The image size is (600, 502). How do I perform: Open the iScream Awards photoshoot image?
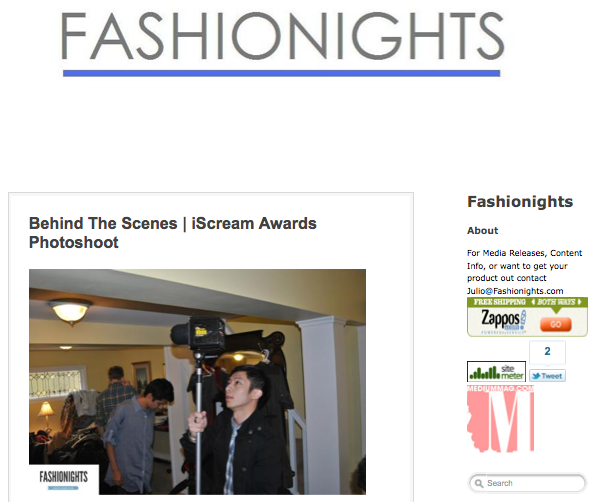(197, 382)
